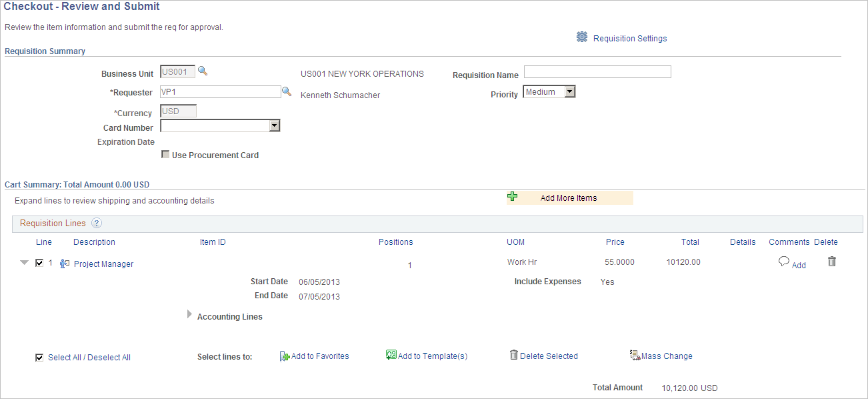Deselect line 1 checkbox
Image resolution: width=868 pixels, height=399 pixels.
[x=39, y=262]
